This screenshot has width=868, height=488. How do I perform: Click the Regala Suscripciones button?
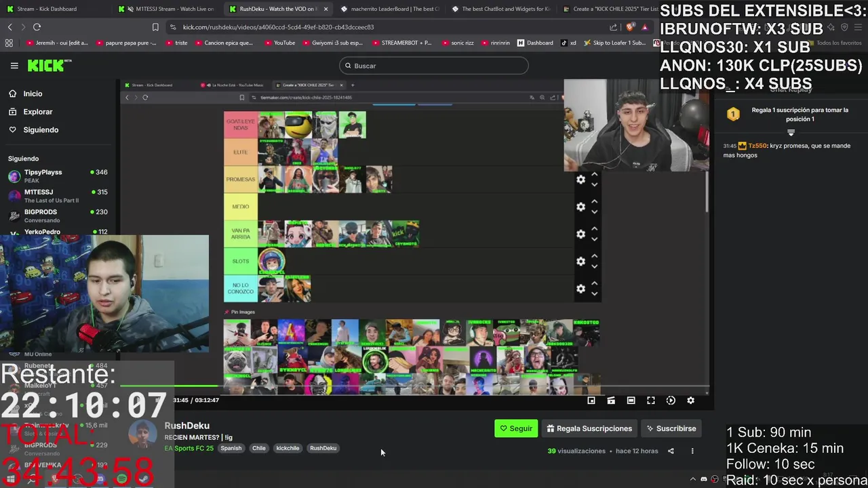pyautogui.click(x=589, y=428)
